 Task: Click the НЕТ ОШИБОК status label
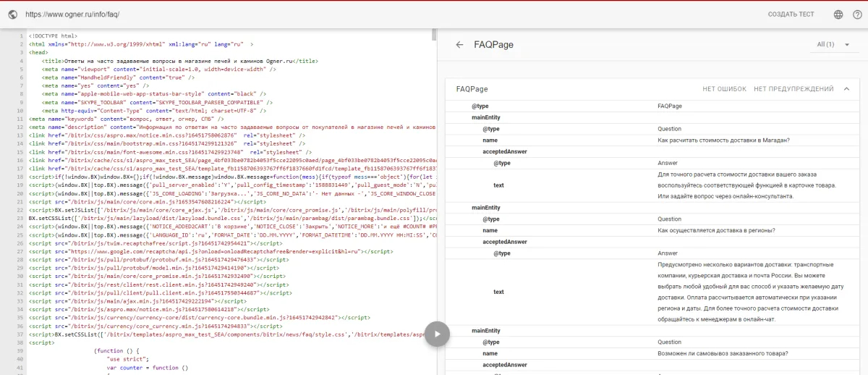[x=724, y=89]
